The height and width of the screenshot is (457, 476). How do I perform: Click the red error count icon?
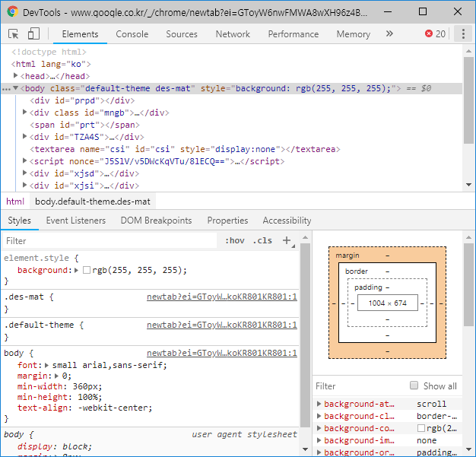click(x=429, y=33)
